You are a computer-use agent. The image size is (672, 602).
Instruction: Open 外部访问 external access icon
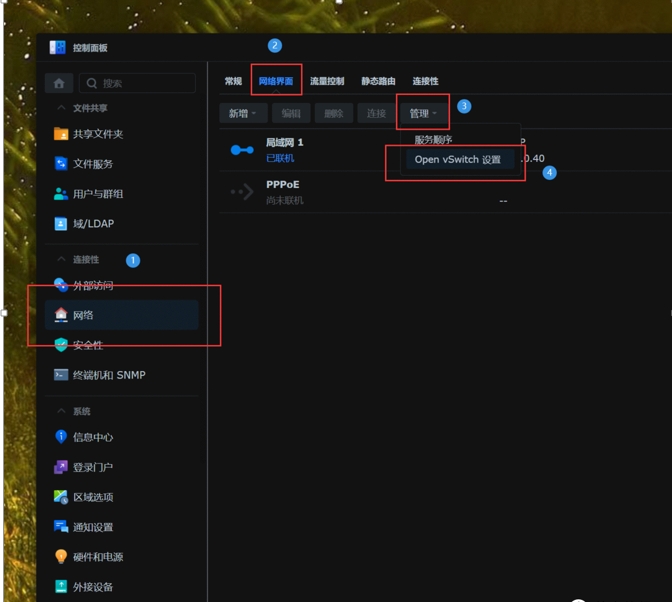pyautogui.click(x=61, y=285)
